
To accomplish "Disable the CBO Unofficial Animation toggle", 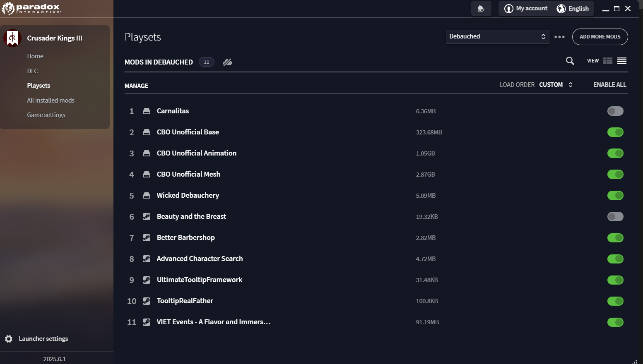I will click(x=615, y=153).
